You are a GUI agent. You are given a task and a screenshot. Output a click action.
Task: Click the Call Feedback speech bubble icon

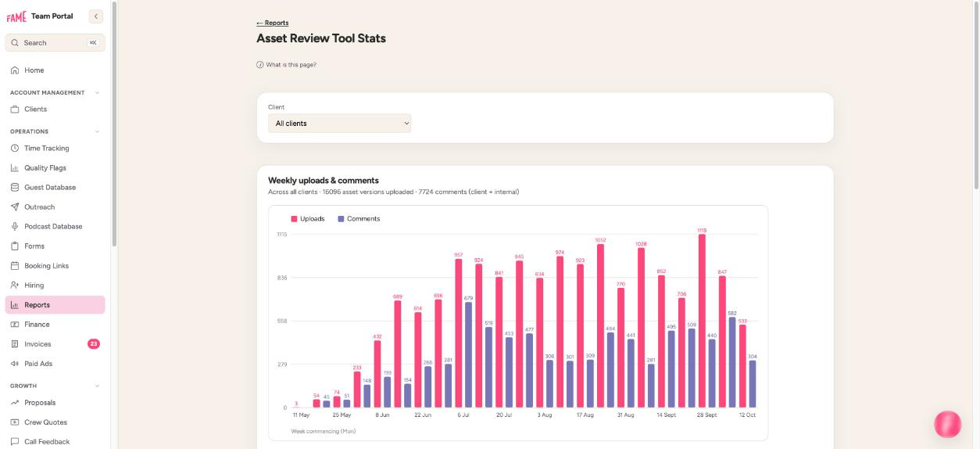pyautogui.click(x=15, y=442)
